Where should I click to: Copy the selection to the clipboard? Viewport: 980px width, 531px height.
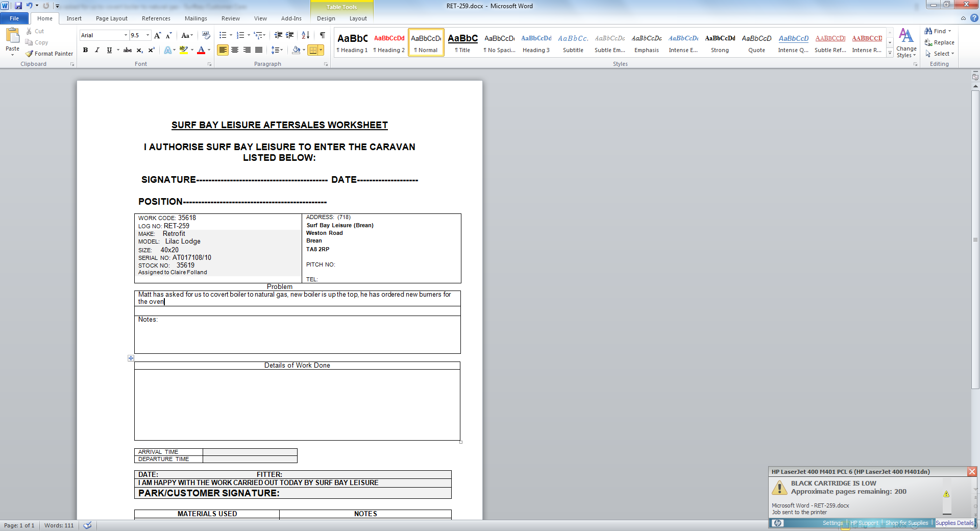37,42
